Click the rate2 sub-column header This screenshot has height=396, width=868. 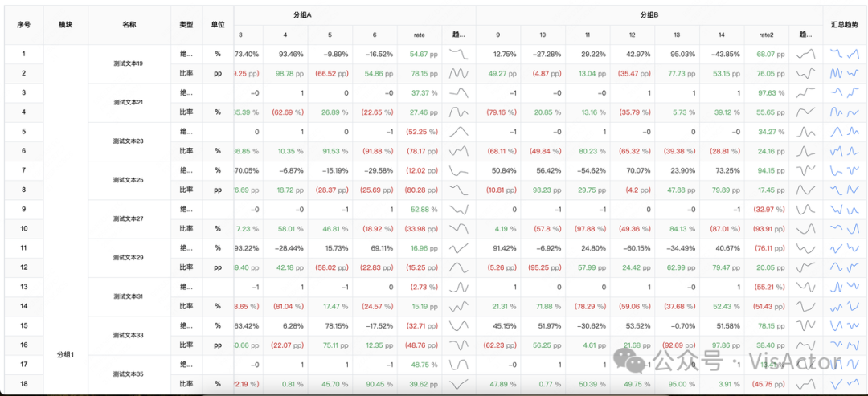pos(766,35)
